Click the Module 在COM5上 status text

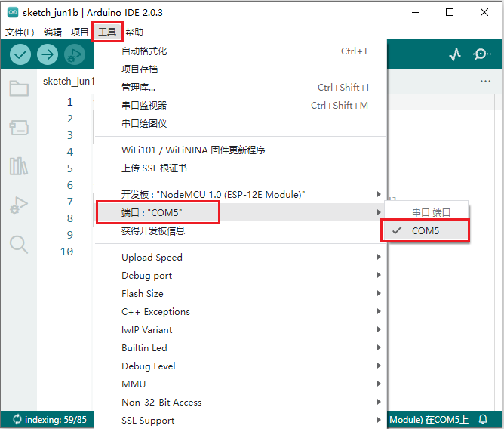coord(429,419)
